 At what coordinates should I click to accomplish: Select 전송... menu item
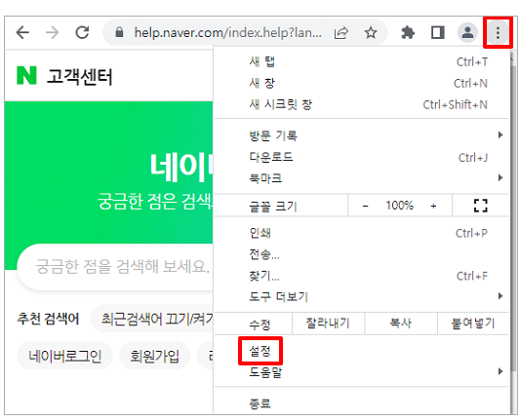tap(362, 254)
